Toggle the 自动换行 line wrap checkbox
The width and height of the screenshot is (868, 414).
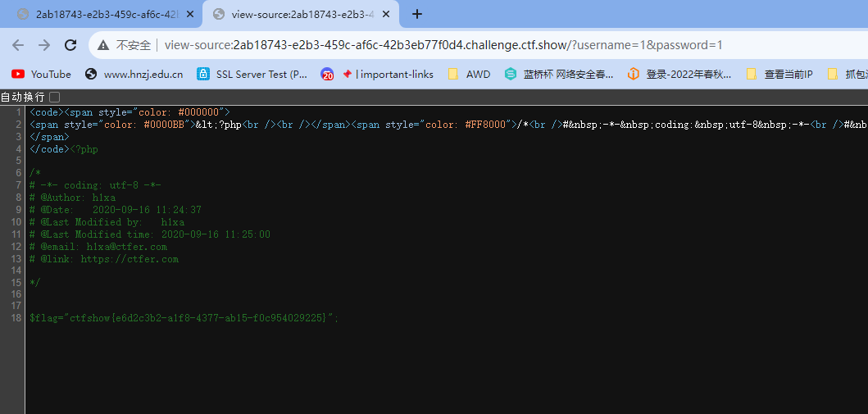pyautogui.click(x=54, y=98)
